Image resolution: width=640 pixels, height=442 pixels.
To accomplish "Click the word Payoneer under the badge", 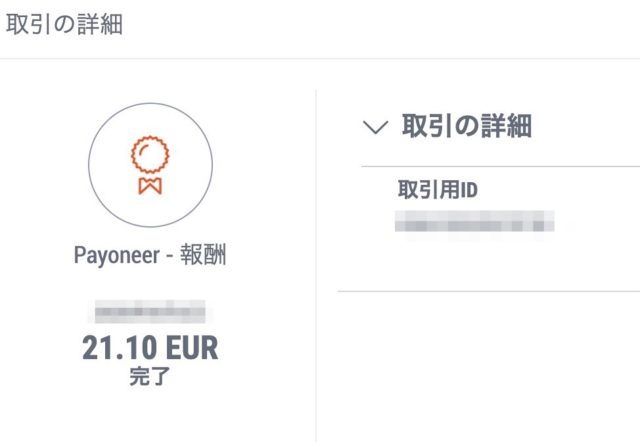I will (114, 255).
